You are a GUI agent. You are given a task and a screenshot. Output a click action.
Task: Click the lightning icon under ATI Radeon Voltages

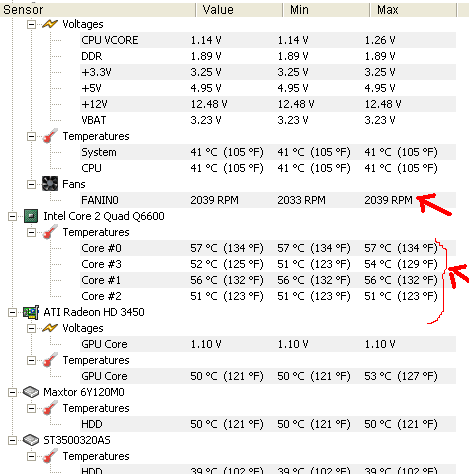(x=50, y=328)
